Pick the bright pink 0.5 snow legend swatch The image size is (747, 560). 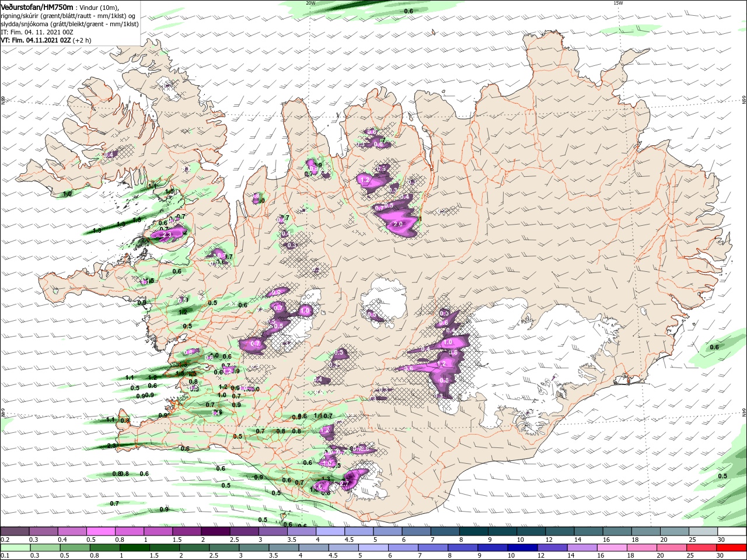coord(100,531)
